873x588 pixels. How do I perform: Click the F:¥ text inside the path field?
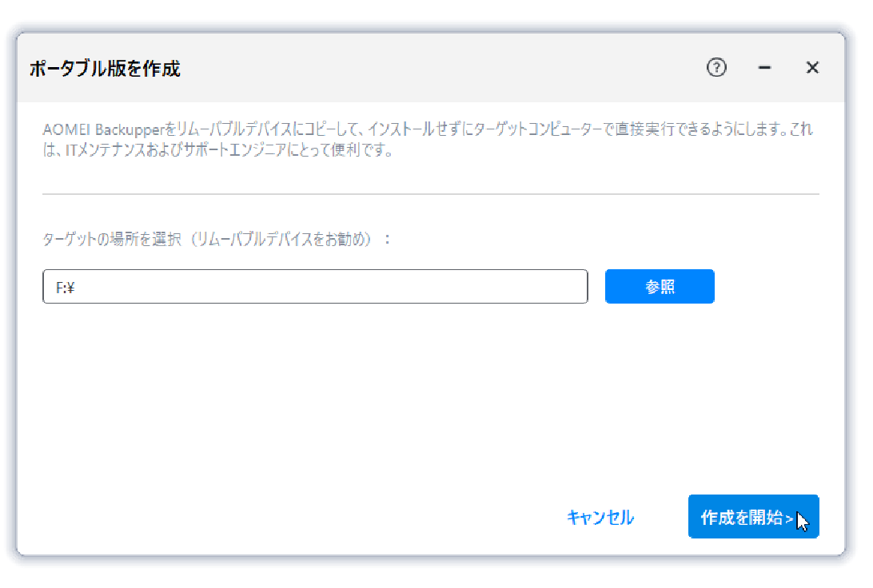(x=65, y=288)
